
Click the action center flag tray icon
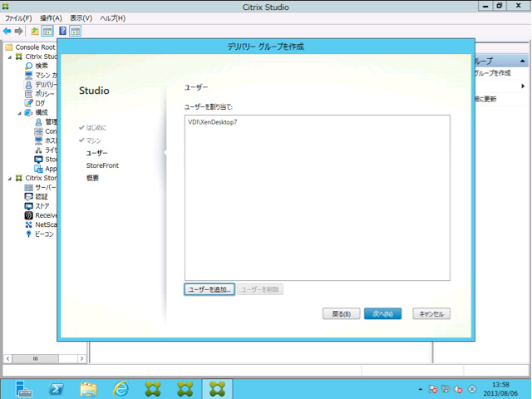point(433,389)
